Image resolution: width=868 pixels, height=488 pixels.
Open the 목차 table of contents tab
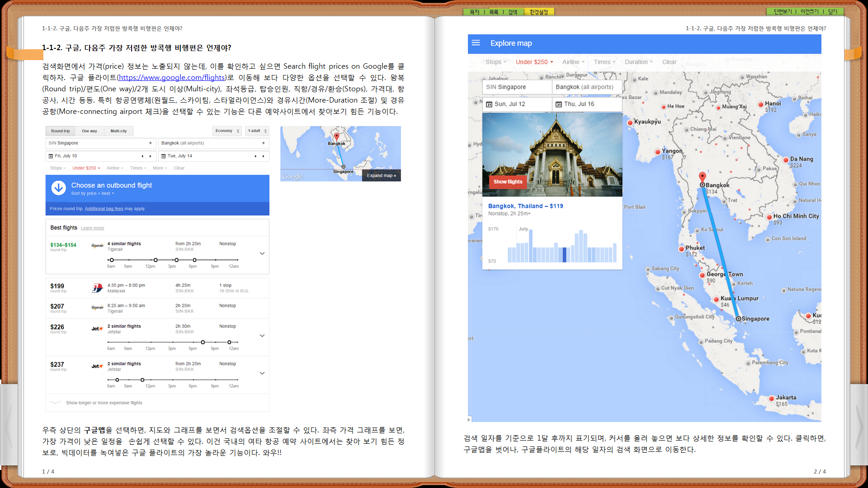pos(474,12)
